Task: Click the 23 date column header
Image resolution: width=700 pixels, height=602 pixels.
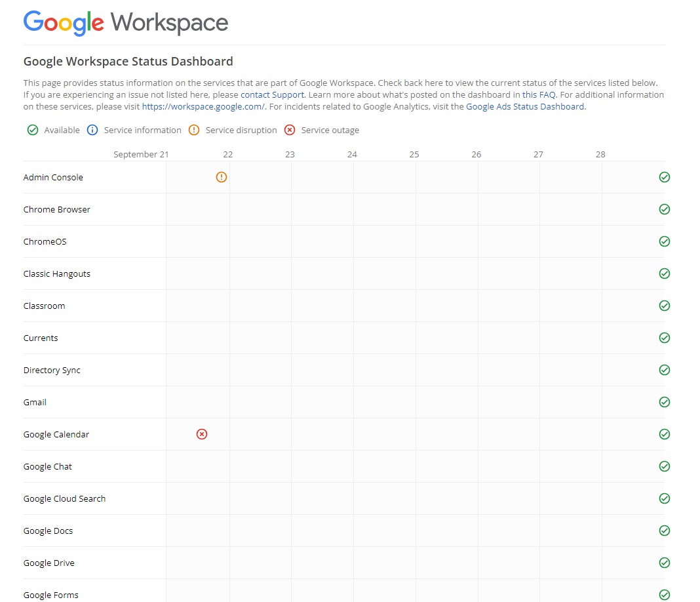Action: pos(290,155)
